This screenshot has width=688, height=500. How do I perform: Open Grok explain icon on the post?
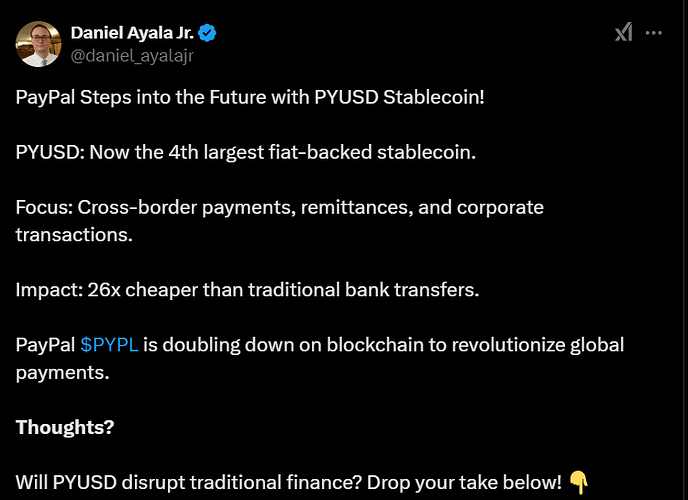[x=624, y=32]
